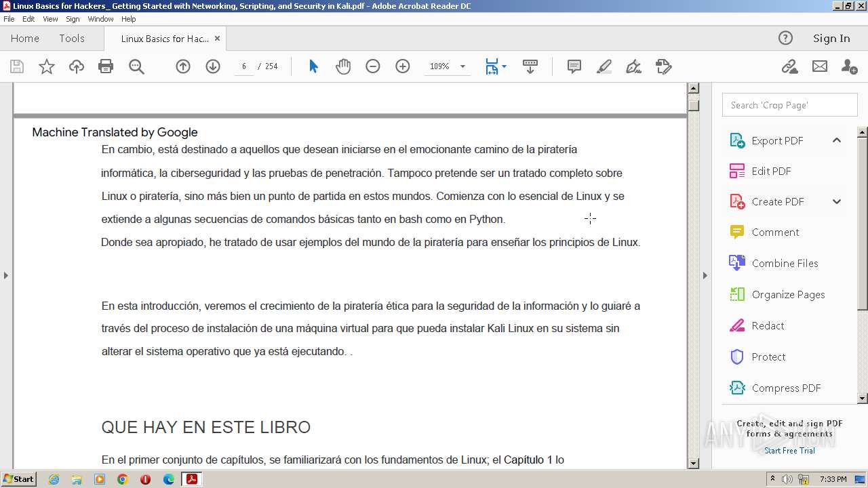Open the View menu
The width and height of the screenshot is (868, 488).
point(51,19)
